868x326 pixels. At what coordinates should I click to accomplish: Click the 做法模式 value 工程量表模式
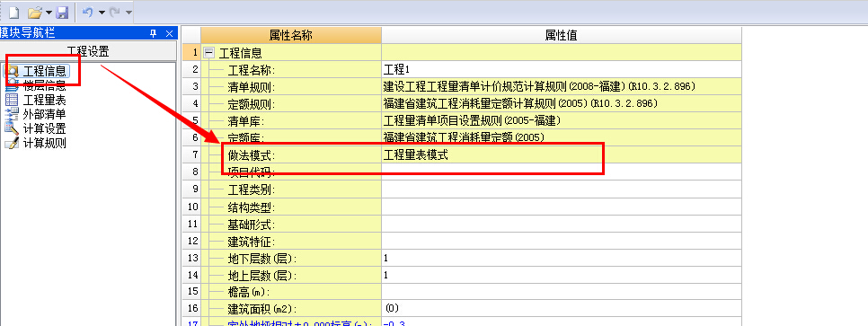pyautogui.click(x=562, y=155)
